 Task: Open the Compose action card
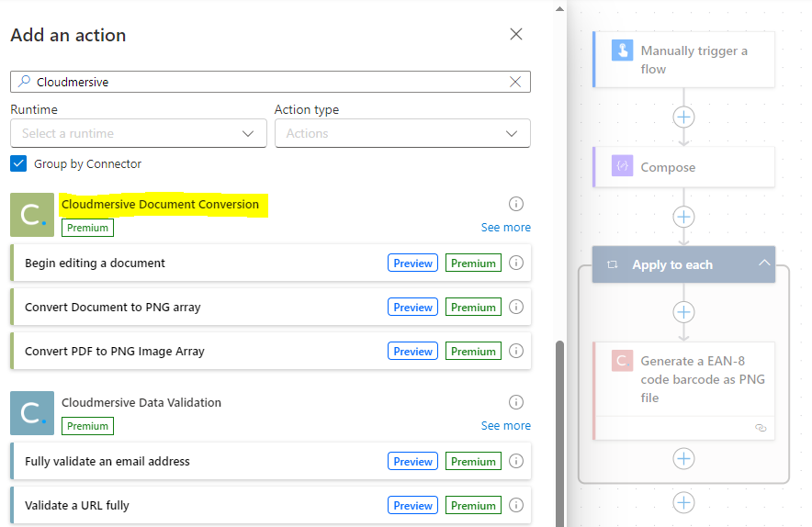(x=683, y=167)
